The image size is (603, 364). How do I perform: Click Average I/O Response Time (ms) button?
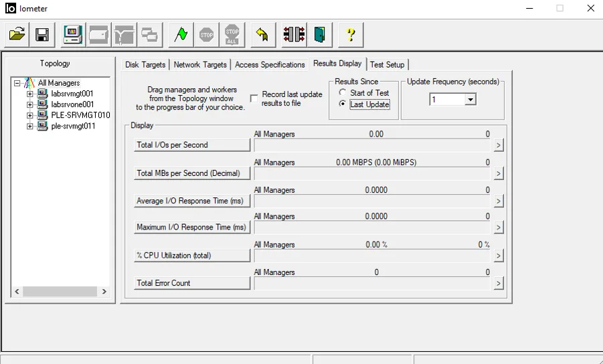(x=192, y=201)
